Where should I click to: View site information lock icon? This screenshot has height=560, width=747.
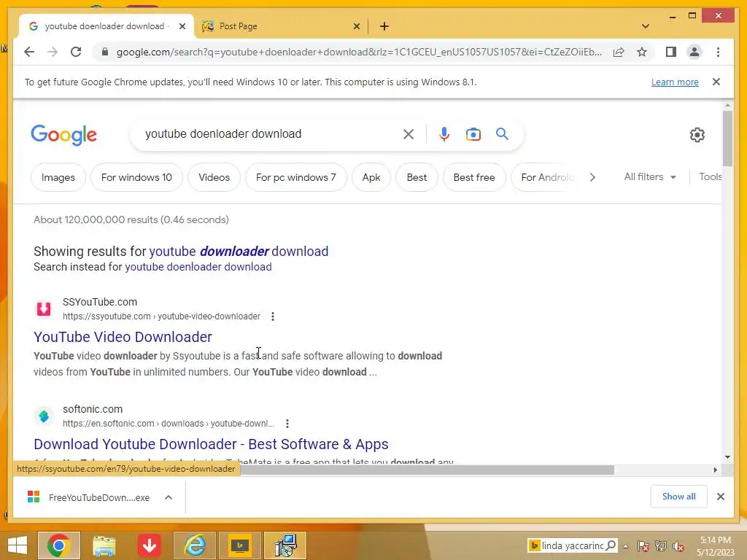pyautogui.click(x=105, y=52)
